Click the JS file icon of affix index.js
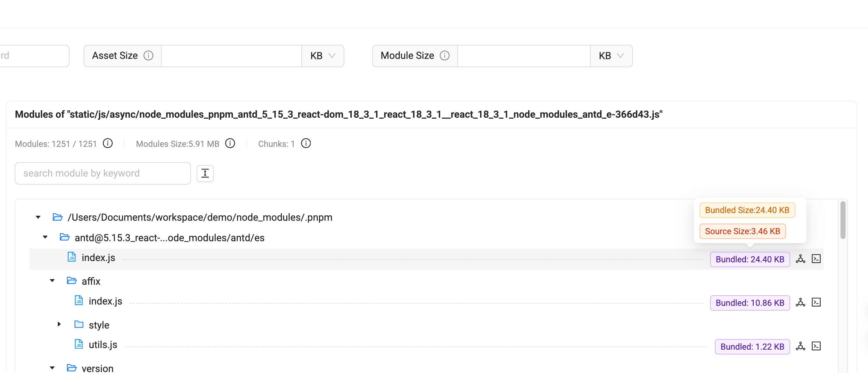Screen dimensions: 868x373 [x=78, y=301]
